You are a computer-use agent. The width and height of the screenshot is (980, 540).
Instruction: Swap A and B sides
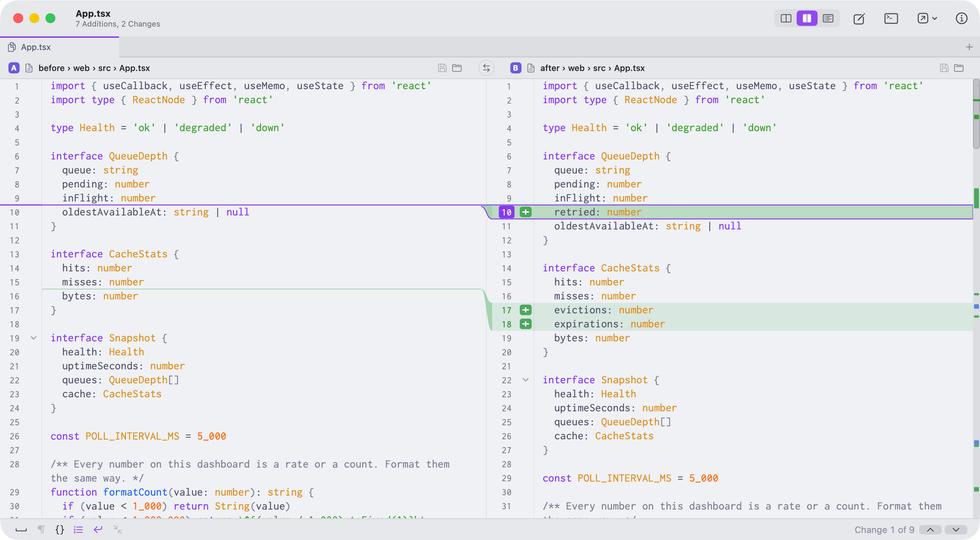point(486,68)
